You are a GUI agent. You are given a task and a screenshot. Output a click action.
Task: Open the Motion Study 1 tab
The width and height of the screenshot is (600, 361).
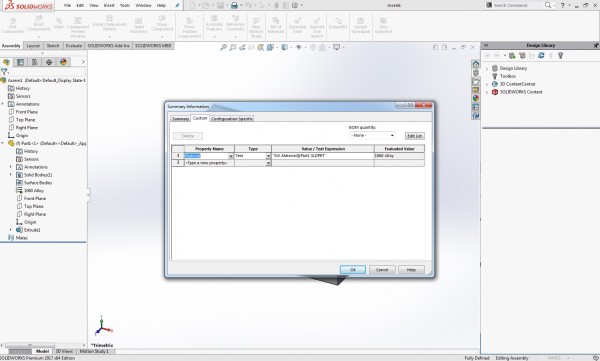click(x=94, y=351)
